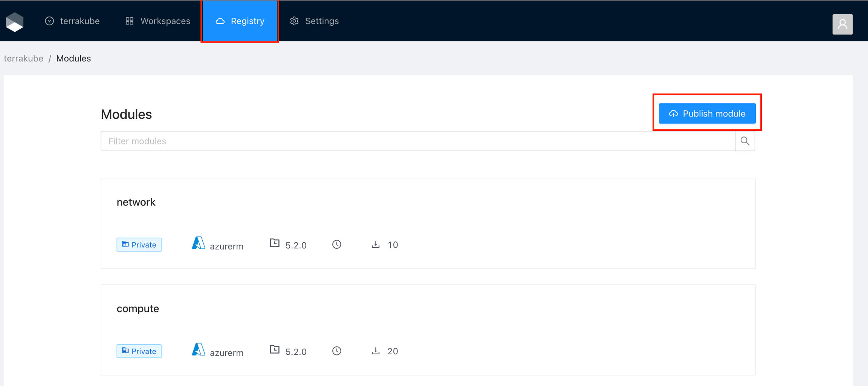Click the search magnifier icon
The image size is (868, 386).
(744, 141)
